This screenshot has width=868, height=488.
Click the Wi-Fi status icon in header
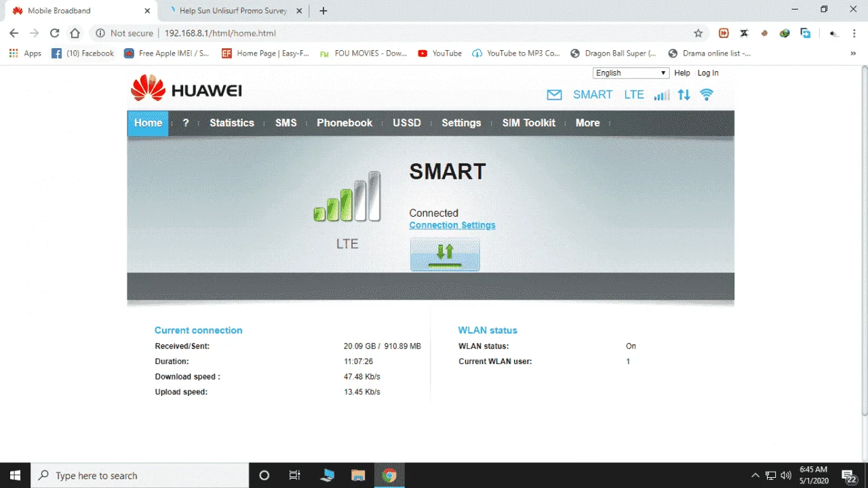pyautogui.click(x=707, y=95)
